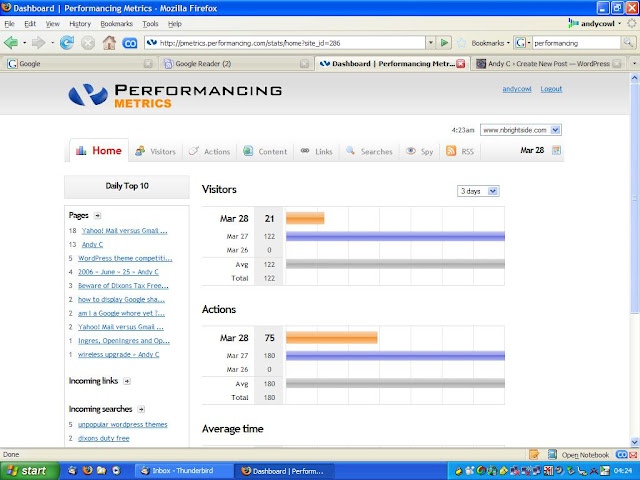Open the Content tab
Viewport: 640px width, 480px height.
click(x=265, y=151)
